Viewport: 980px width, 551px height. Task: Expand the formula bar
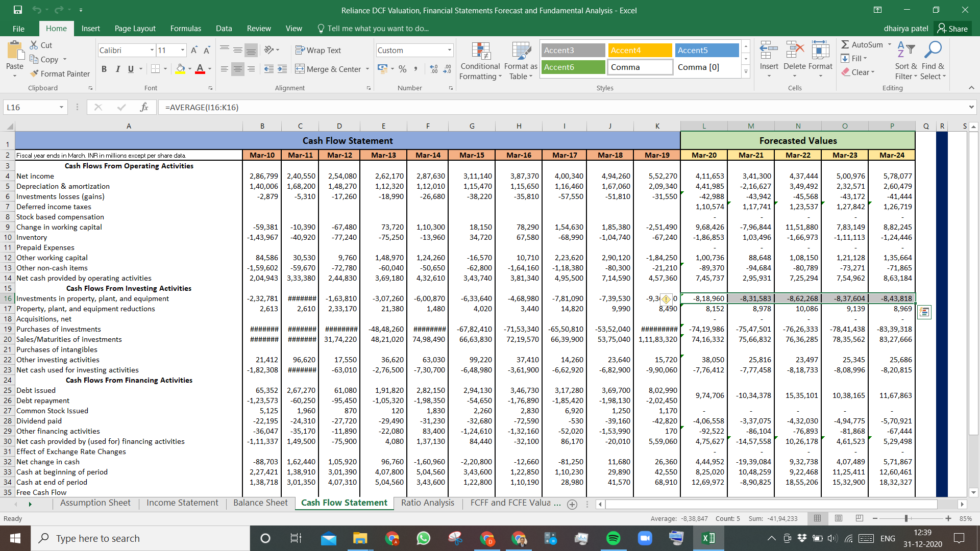click(971, 107)
